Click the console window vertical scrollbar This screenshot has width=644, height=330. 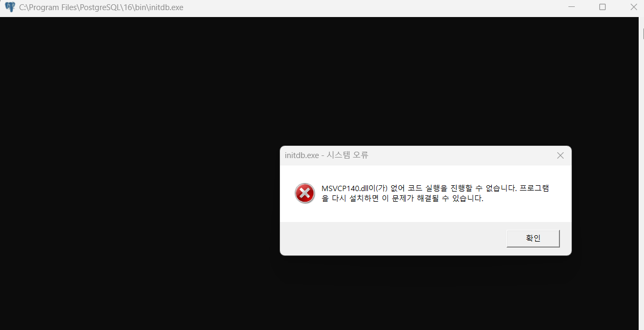[x=641, y=174]
